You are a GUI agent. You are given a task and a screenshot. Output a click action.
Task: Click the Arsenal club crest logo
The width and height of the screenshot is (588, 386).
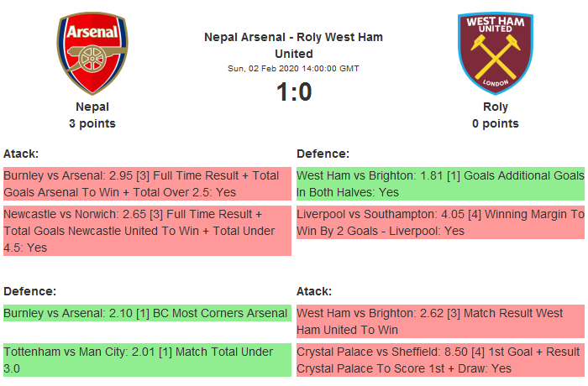tap(92, 54)
